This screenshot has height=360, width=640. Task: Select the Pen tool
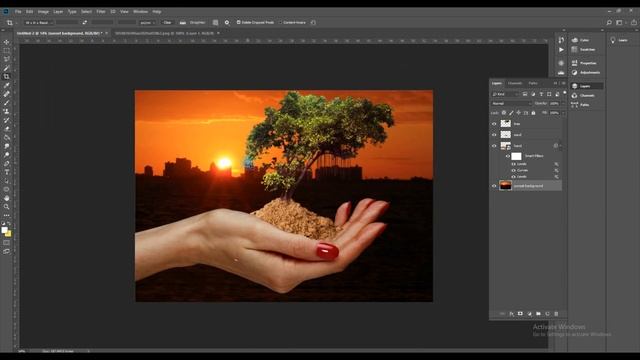tap(7, 163)
